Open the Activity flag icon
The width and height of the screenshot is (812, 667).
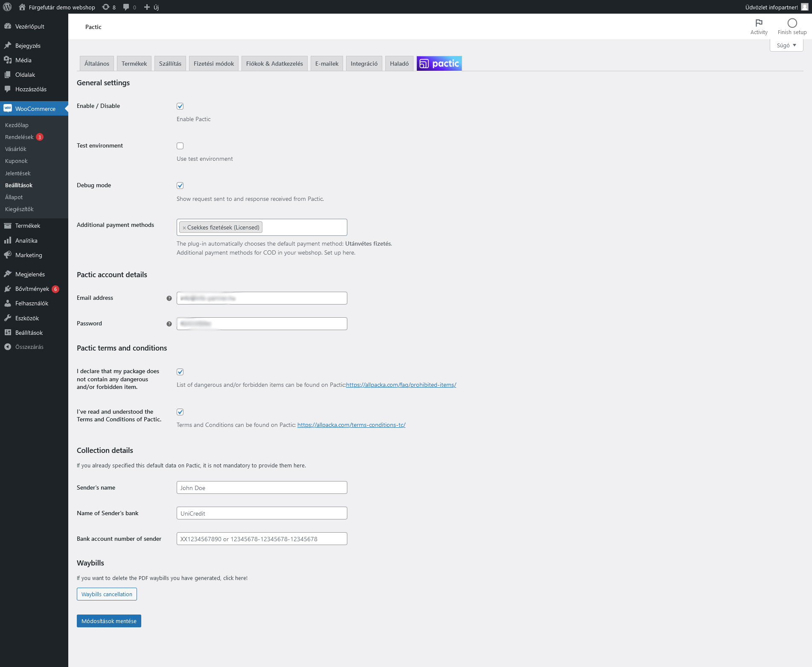759,23
